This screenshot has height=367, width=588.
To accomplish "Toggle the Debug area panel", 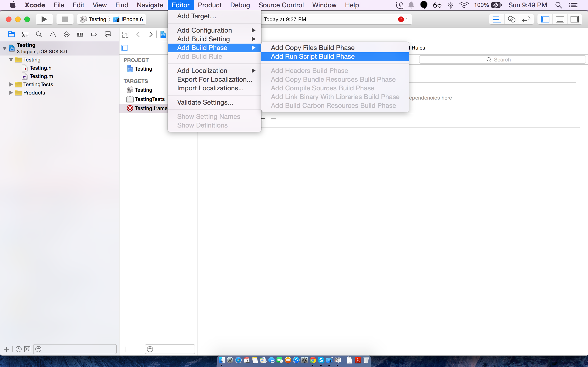I will [560, 19].
